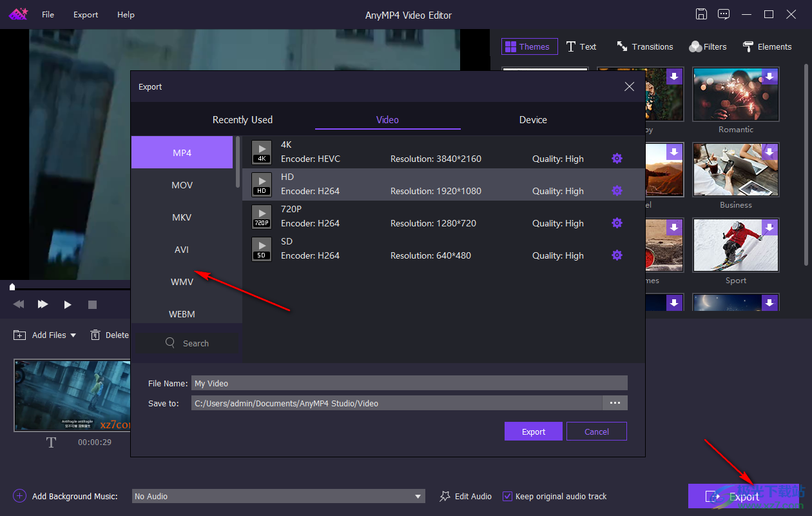Select WEBM format in list
Viewport: 812px width, 516px height.
point(182,314)
